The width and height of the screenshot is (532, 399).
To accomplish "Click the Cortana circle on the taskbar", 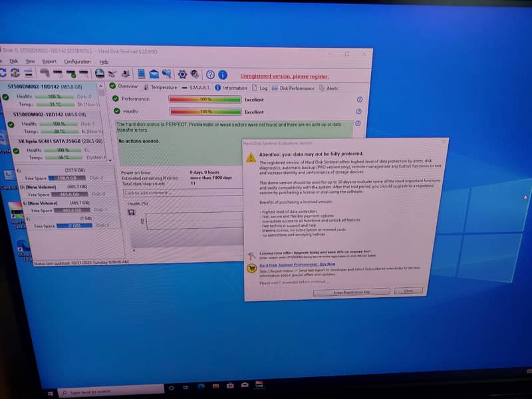I will (x=172, y=388).
